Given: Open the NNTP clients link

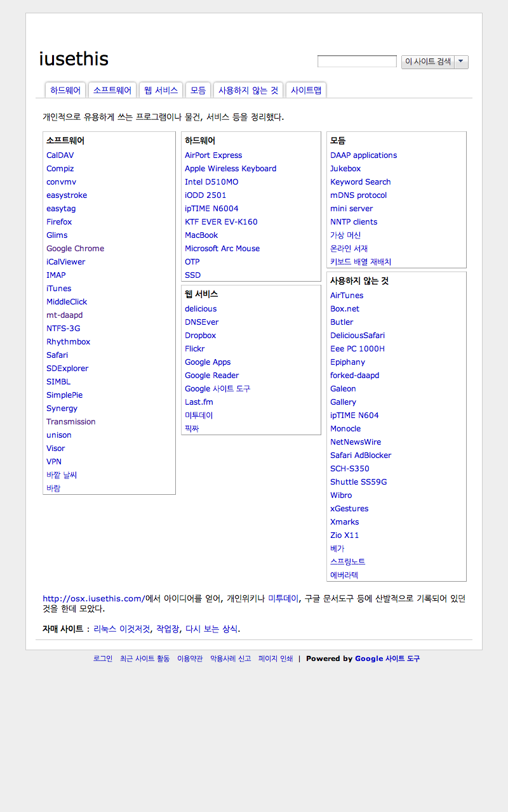Looking at the screenshot, I should (354, 222).
